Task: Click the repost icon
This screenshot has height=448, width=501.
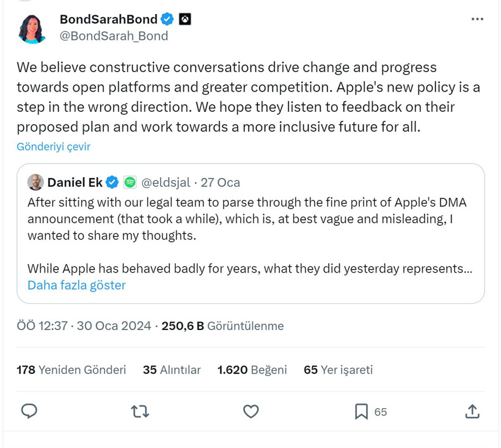Action: (139, 411)
